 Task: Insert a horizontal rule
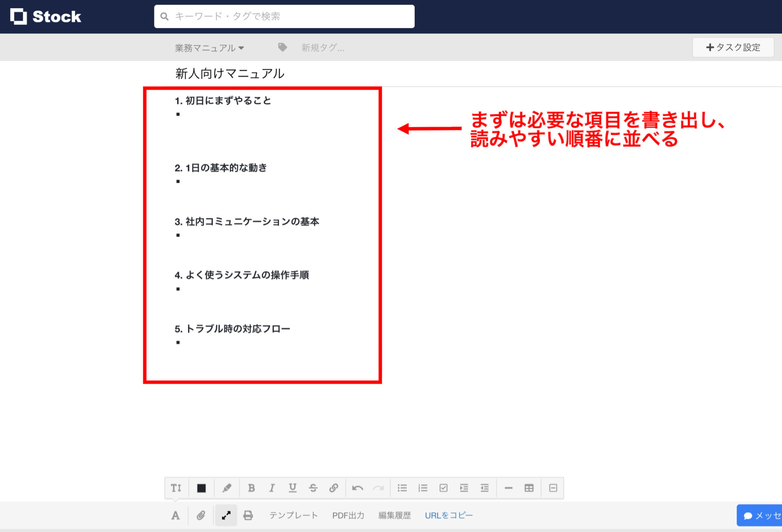(x=508, y=488)
